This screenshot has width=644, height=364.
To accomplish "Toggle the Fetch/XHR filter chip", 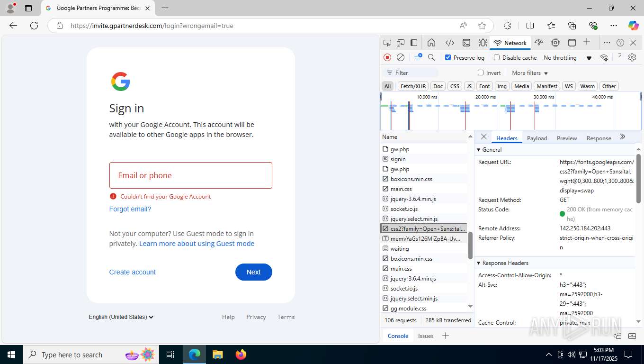I will tap(413, 86).
